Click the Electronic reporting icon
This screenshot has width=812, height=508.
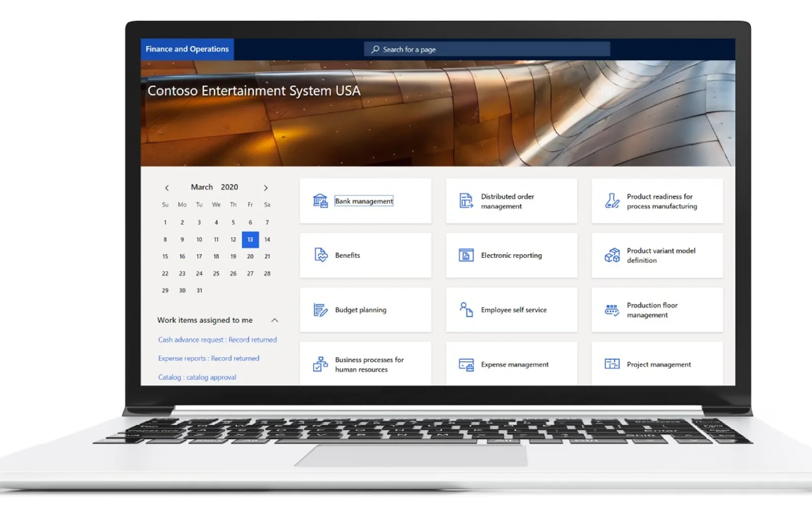466,255
